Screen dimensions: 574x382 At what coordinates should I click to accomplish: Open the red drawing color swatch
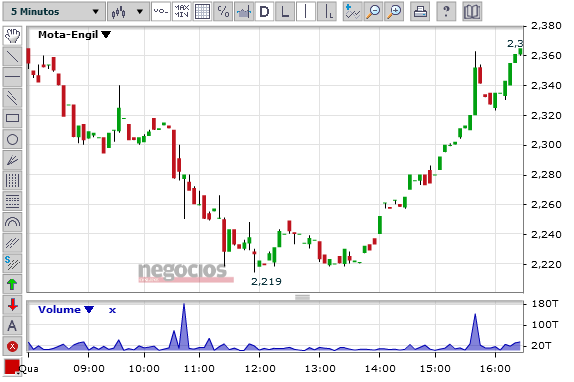(12, 367)
